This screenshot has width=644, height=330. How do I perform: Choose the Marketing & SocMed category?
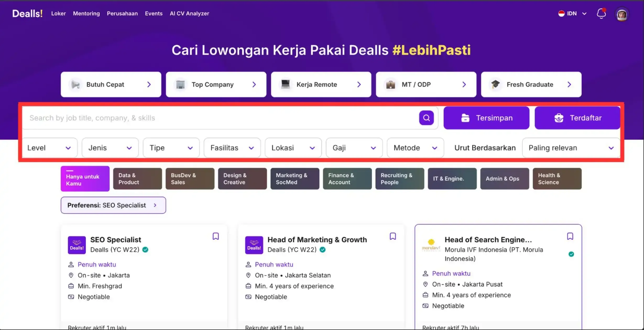[x=295, y=179]
